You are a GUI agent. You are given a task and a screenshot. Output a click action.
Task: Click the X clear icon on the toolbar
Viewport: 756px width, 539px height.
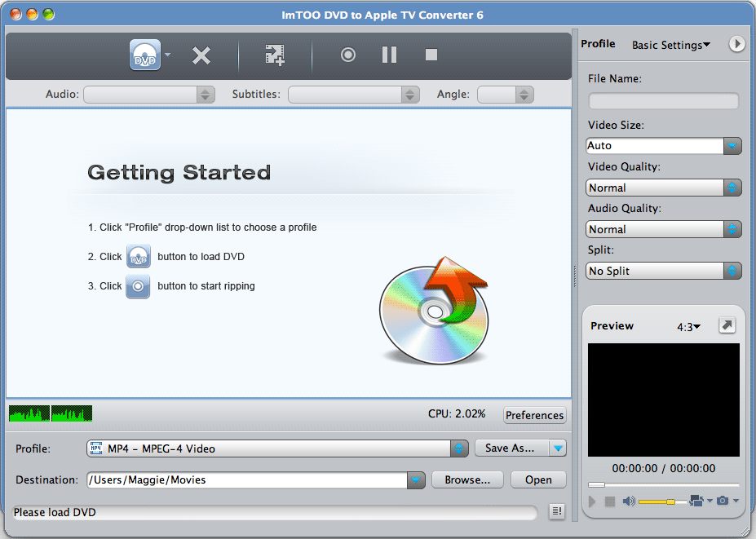click(x=201, y=55)
